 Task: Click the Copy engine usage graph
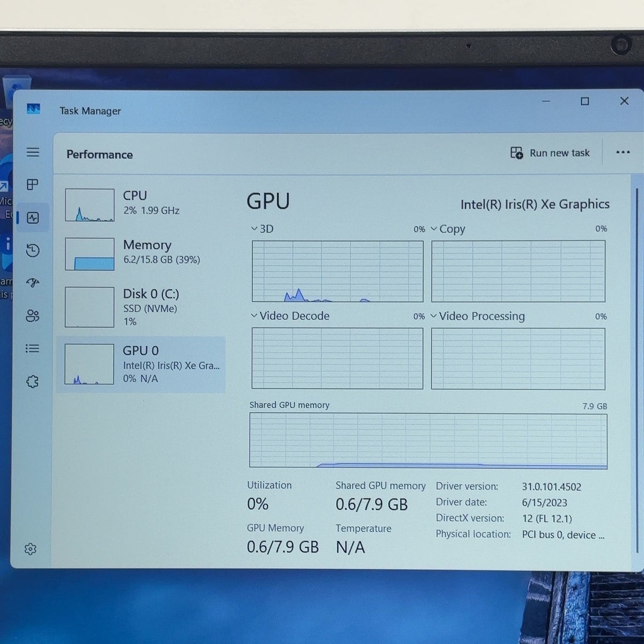(x=518, y=271)
